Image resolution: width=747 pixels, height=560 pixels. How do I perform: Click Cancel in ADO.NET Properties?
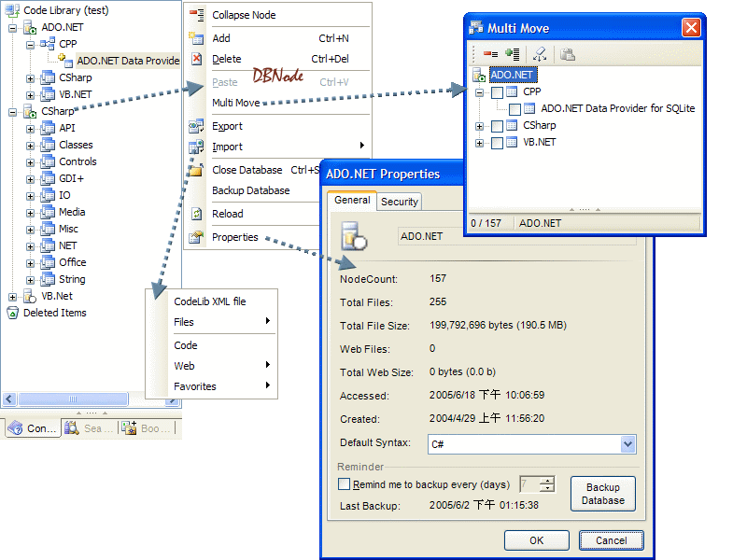(612, 540)
